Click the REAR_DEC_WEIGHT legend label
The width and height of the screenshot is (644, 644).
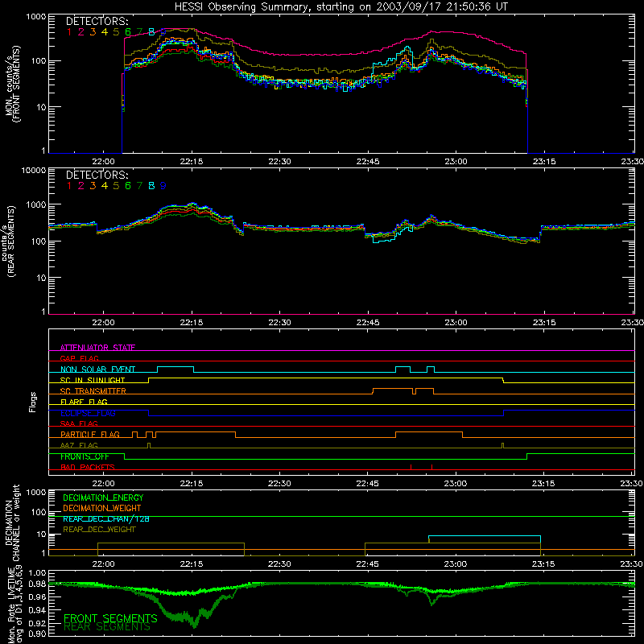99,530
